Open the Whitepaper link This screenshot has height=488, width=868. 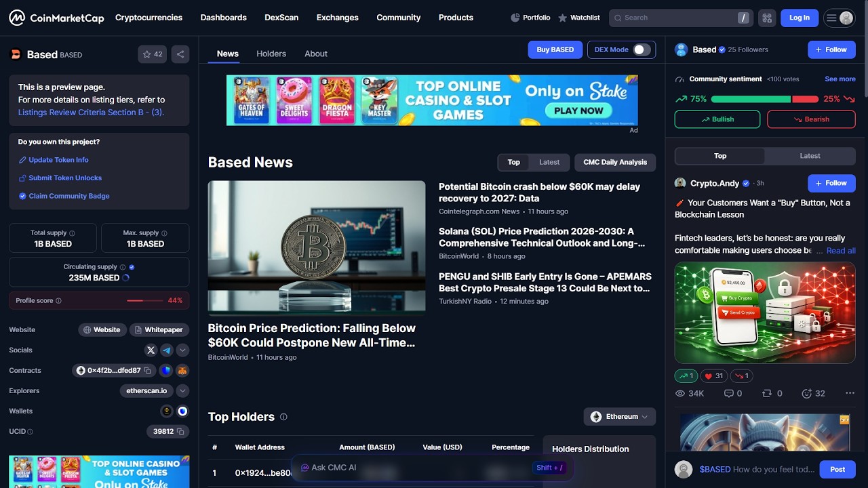pyautogui.click(x=159, y=330)
